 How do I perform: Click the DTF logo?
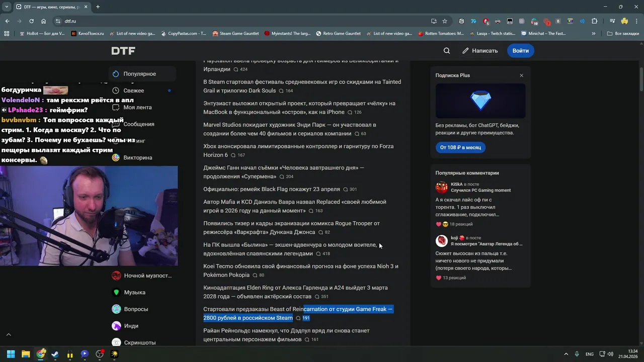[123, 51]
